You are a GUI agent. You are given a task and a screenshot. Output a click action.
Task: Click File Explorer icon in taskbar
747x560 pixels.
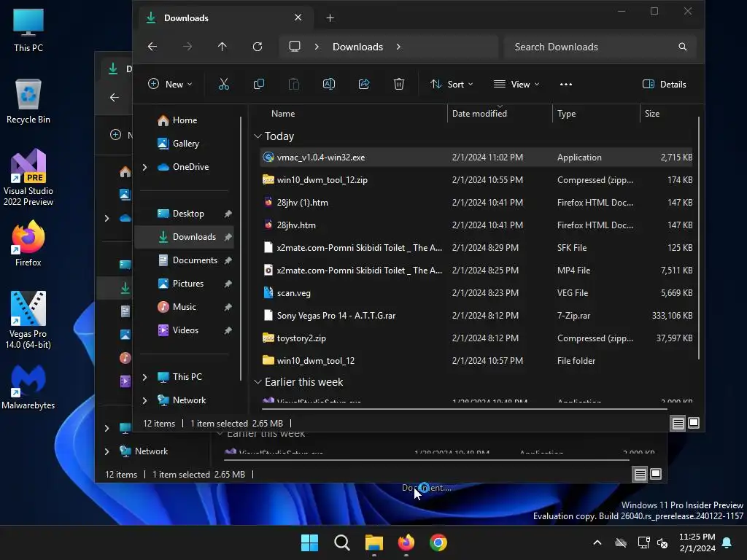click(x=374, y=542)
